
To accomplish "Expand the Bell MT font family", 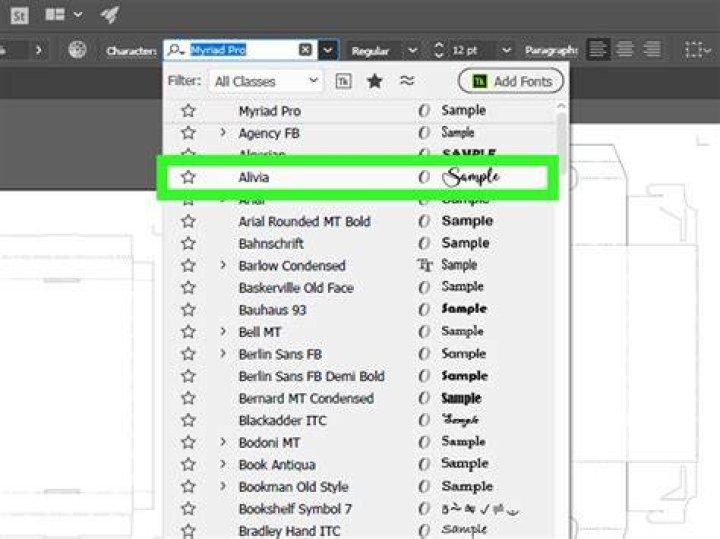I will click(x=223, y=331).
